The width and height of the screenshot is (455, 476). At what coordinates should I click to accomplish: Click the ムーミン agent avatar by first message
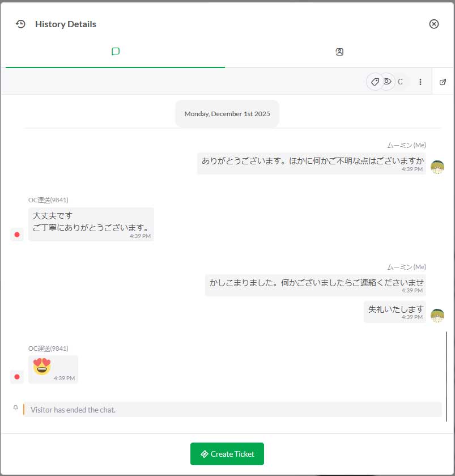437,167
